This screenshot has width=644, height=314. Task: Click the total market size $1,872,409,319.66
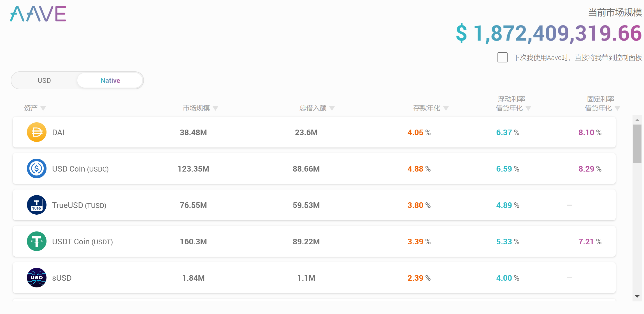click(x=549, y=33)
